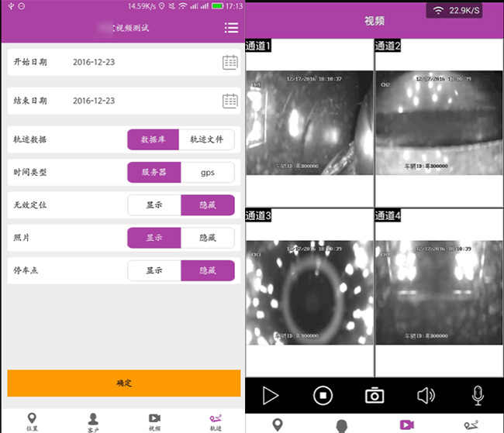Open the 客户 tab
The height and width of the screenshot is (433, 504).
point(93,422)
